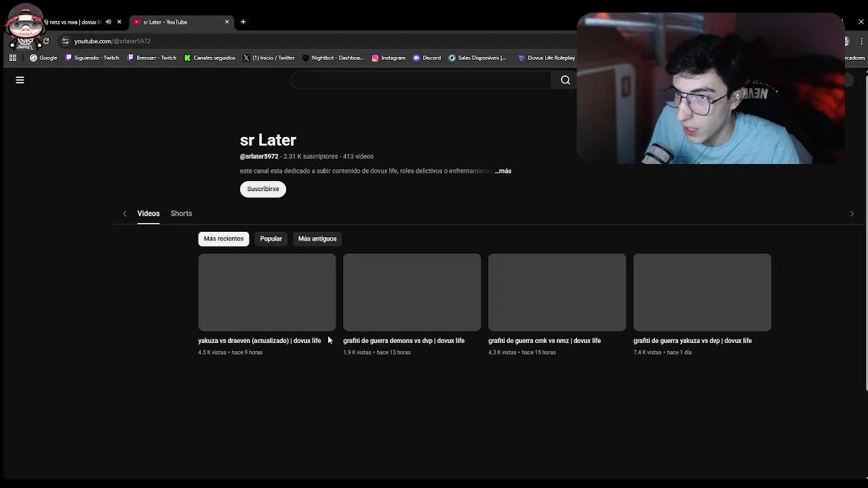Open the site information icon in address bar
The width and height of the screenshot is (868, 488).
65,41
